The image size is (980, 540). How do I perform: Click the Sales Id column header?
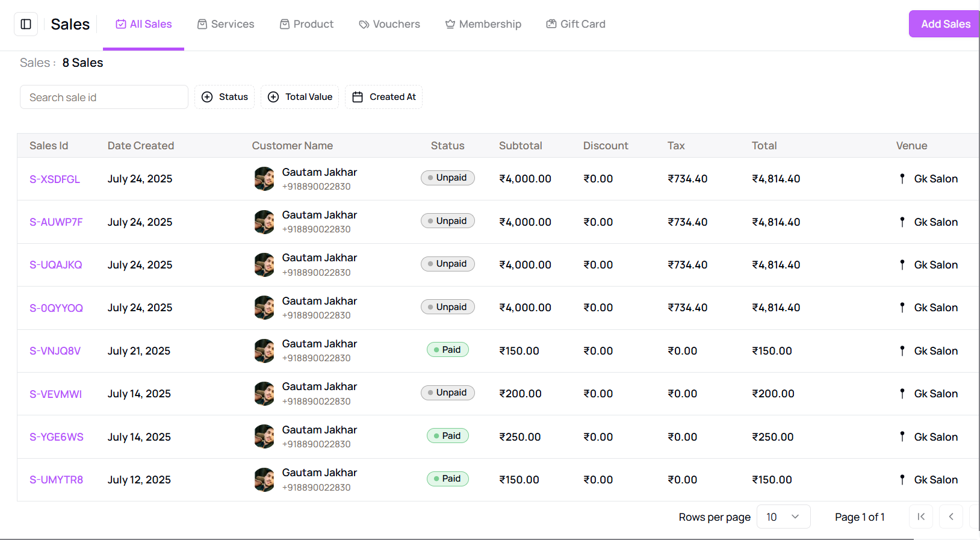pos(49,146)
